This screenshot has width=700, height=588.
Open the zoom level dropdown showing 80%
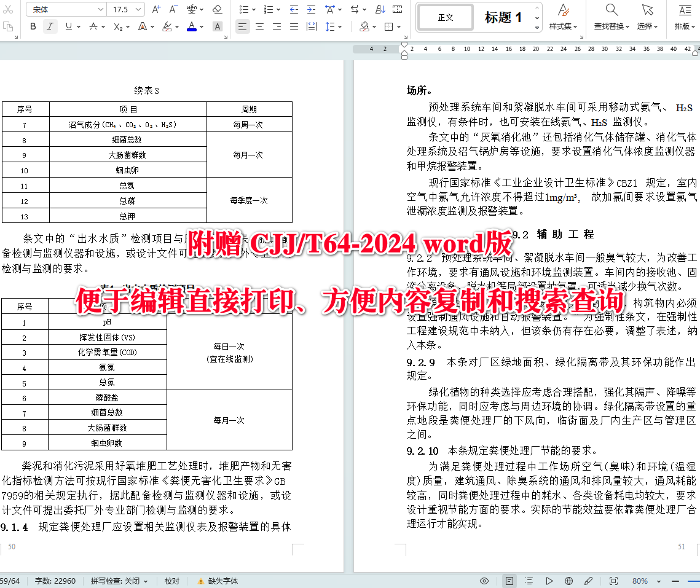click(x=646, y=580)
